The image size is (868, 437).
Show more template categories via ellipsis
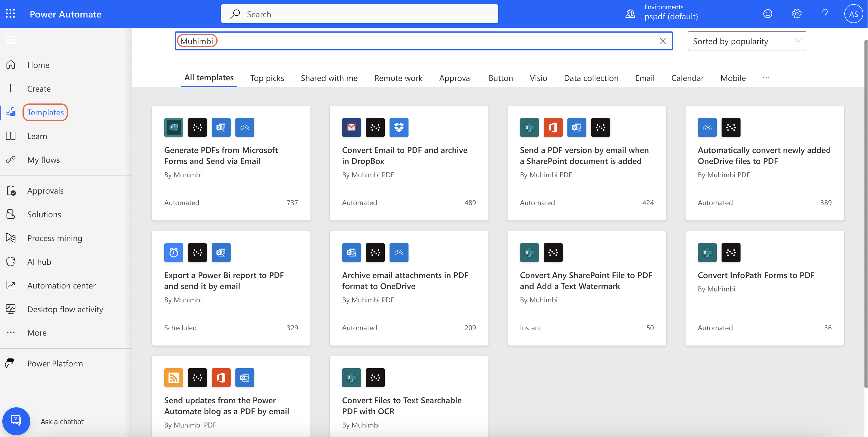[766, 78]
